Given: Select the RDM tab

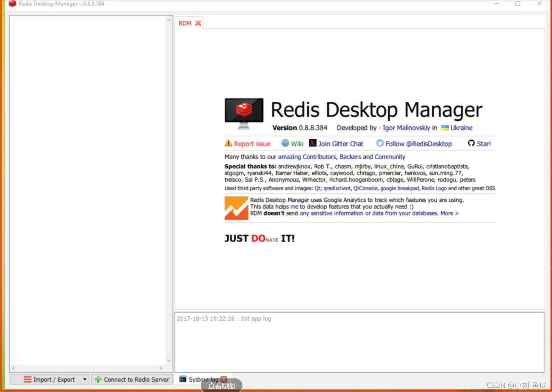Looking at the screenshot, I should point(185,23).
